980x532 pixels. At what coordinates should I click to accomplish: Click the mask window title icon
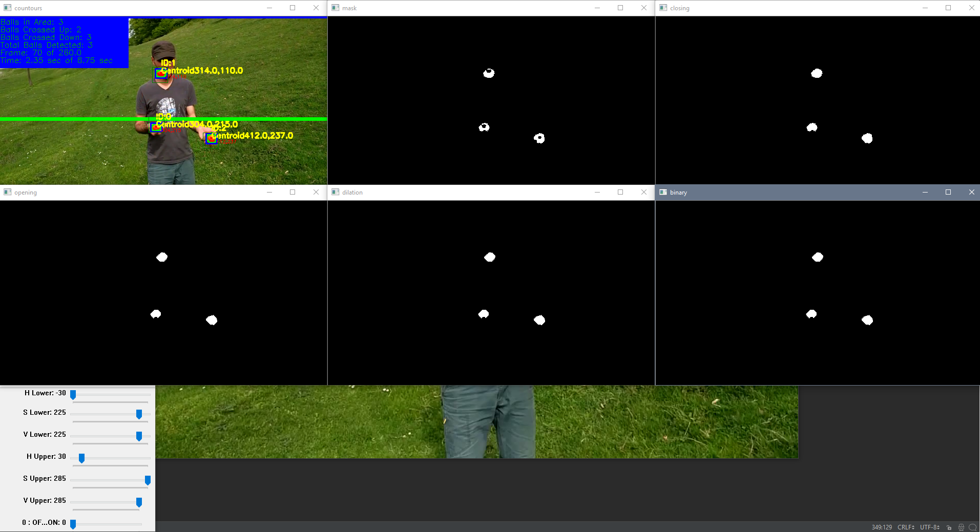coord(335,8)
